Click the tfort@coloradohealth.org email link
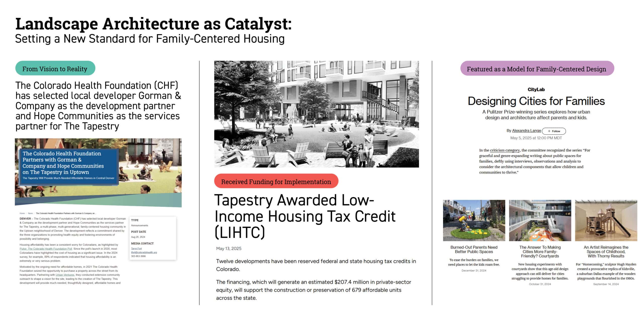This screenshot has height=314, width=644. point(144,252)
